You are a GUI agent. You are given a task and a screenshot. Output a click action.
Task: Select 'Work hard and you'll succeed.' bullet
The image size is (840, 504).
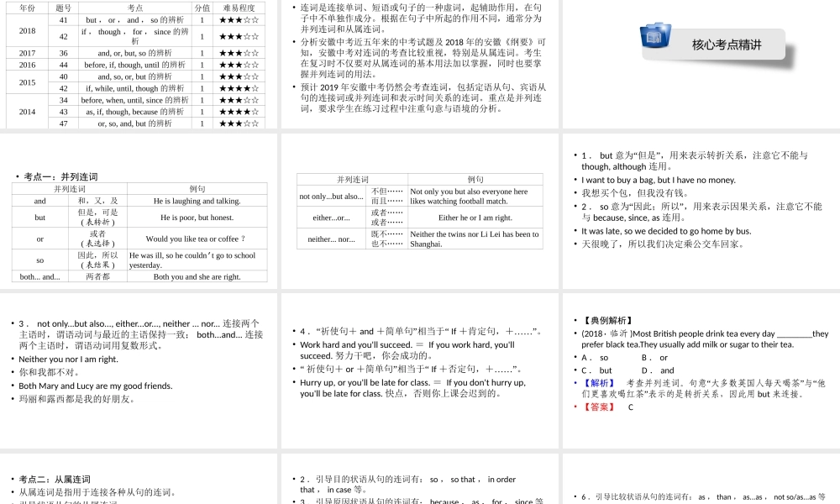(x=407, y=349)
